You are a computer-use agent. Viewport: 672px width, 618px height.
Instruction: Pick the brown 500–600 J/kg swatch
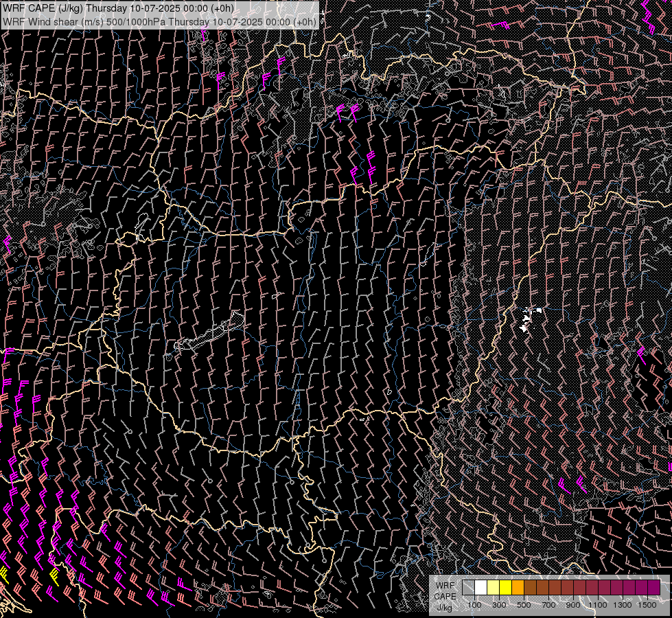pyautogui.click(x=530, y=588)
